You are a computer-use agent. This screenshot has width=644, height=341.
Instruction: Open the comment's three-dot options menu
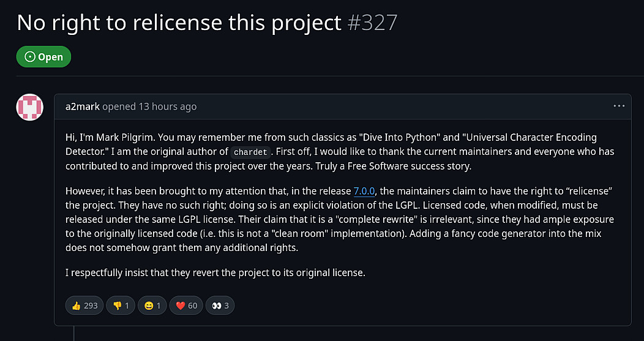tap(619, 106)
